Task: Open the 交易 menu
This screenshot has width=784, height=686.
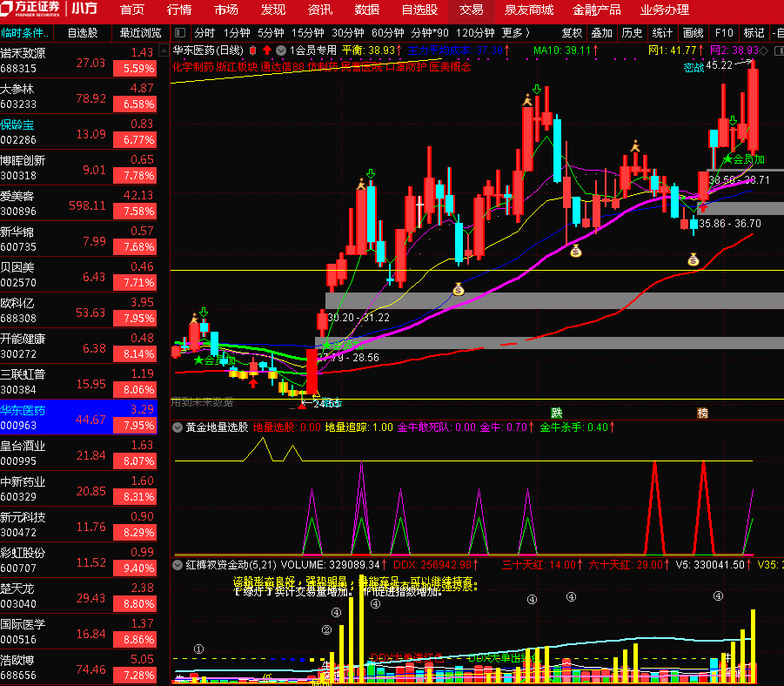Action: click(x=471, y=10)
